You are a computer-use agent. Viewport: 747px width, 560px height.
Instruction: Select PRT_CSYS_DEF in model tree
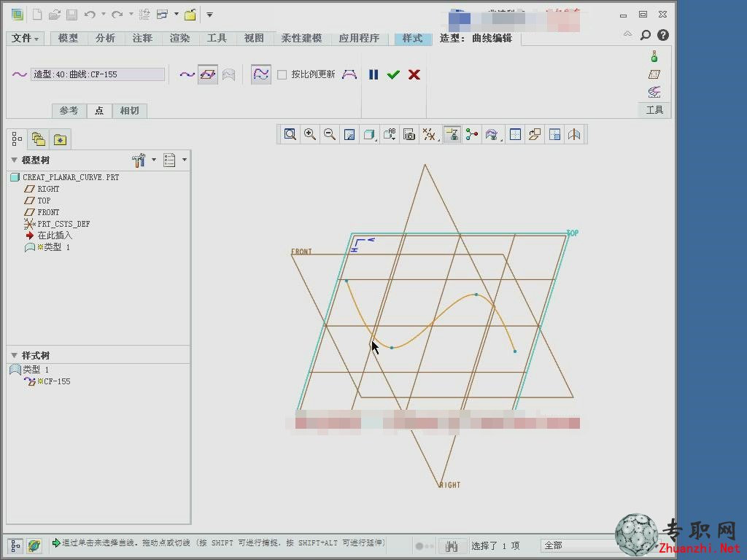click(57, 224)
